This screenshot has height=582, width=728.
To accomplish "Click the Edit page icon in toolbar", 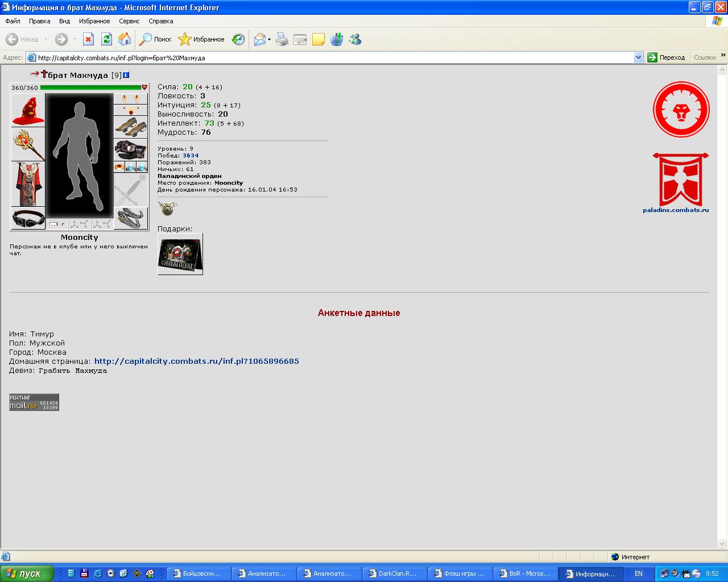I will coord(300,39).
